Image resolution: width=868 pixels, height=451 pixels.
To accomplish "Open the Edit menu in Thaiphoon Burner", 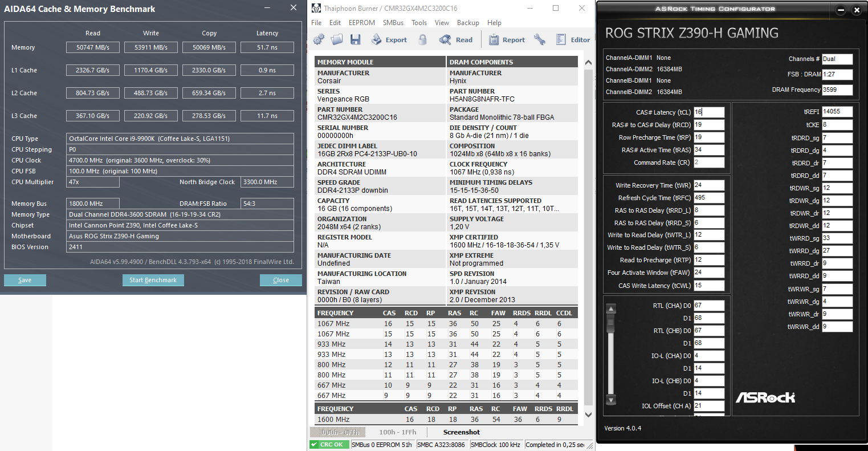I will click(335, 23).
